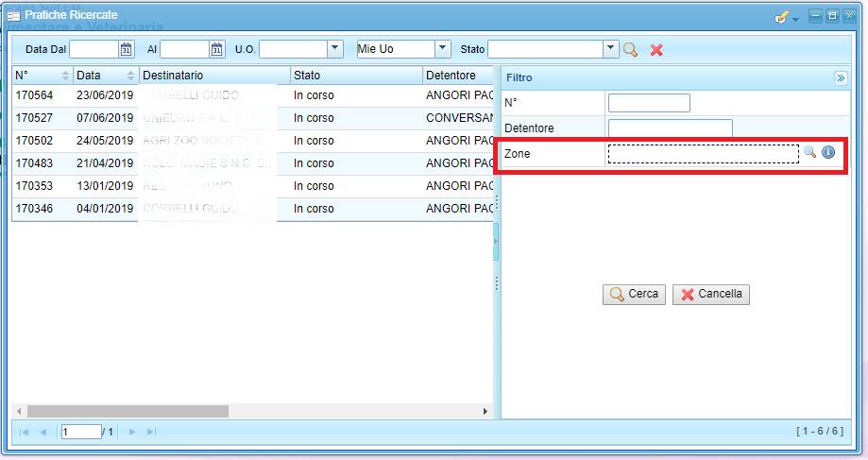The height and width of the screenshot is (460, 868).
Task: Click date 23/06/2019
Action: pos(105,95)
